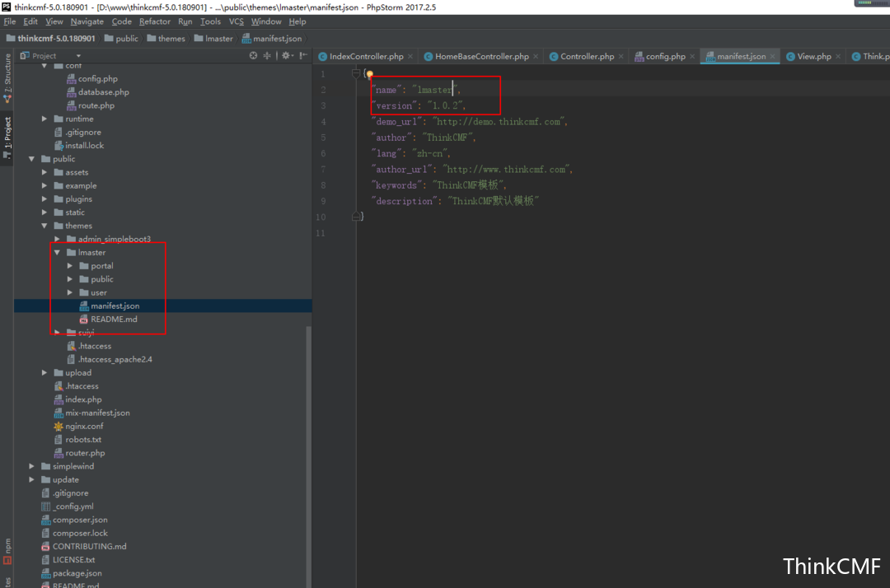890x588 pixels.
Task: Click thinkcmf-5.0.180901 breadcrumb
Action: click(51, 39)
